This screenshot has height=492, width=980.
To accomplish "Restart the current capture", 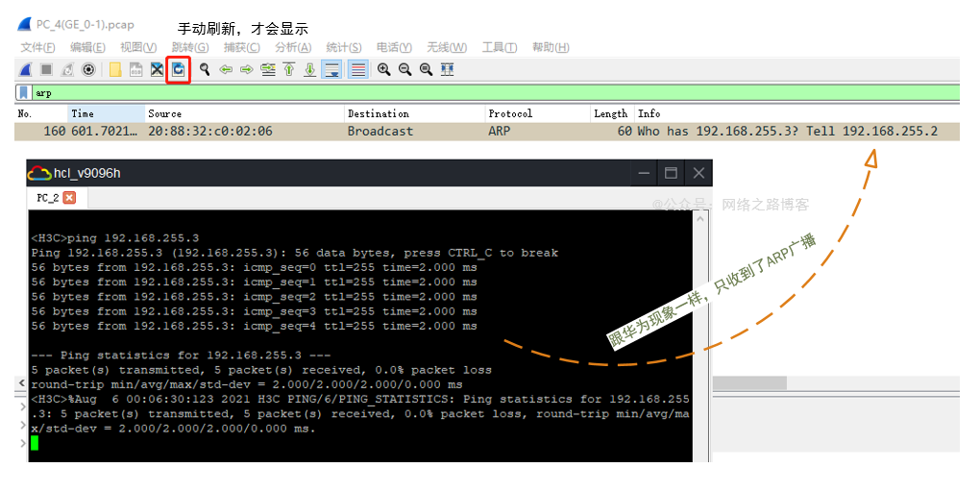I will [67, 69].
